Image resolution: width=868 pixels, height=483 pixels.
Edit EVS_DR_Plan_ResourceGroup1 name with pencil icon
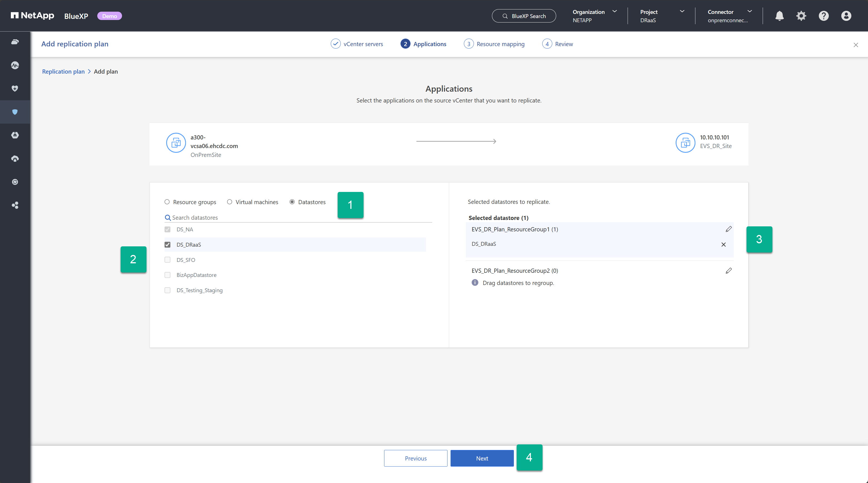pos(728,229)
